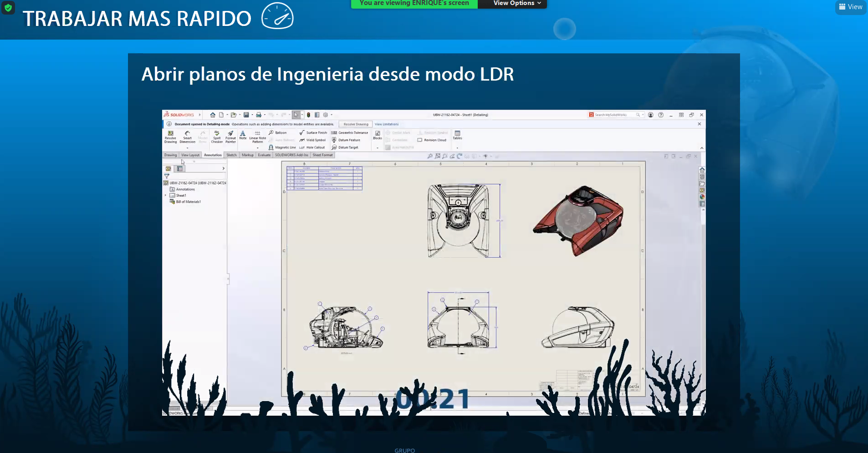Screen dimensions: 868x453
Task: Expand the FeatureManager panel tabs arrow
Action: click(x=223, y=168)
